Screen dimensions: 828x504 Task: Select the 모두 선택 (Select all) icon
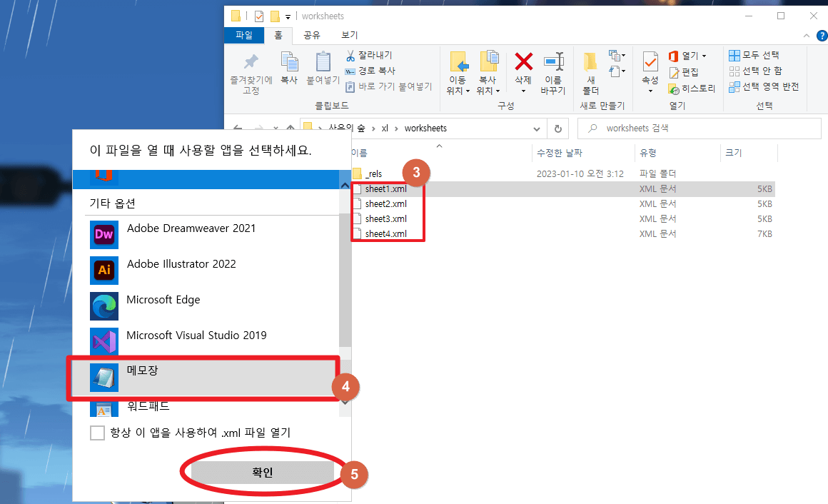coord(733,54)
